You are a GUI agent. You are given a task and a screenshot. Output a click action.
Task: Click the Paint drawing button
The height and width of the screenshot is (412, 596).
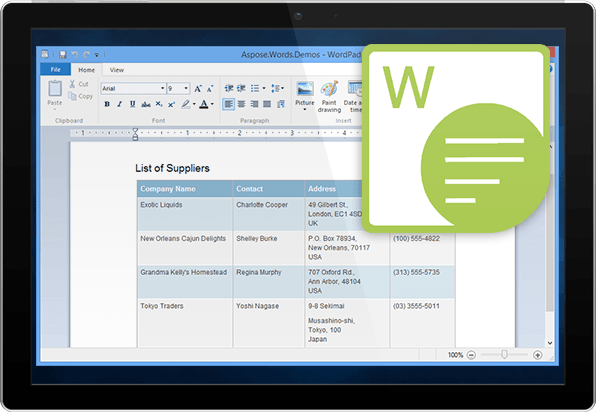[x=329, y=97]
